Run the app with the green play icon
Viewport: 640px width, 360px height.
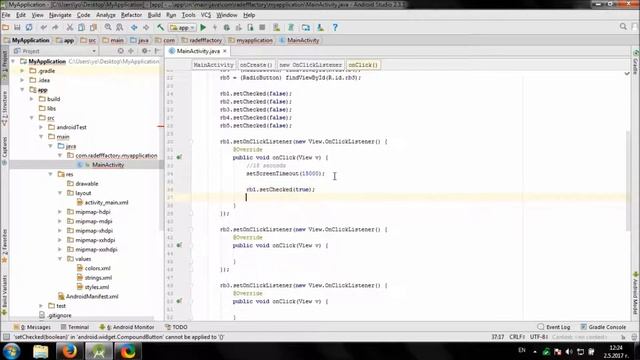pos(203,27)
